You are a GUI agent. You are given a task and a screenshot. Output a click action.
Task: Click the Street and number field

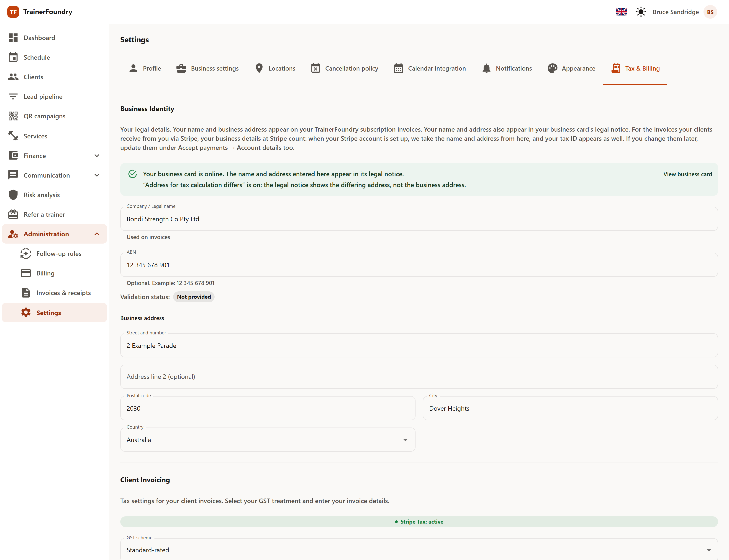click(419, 345)
